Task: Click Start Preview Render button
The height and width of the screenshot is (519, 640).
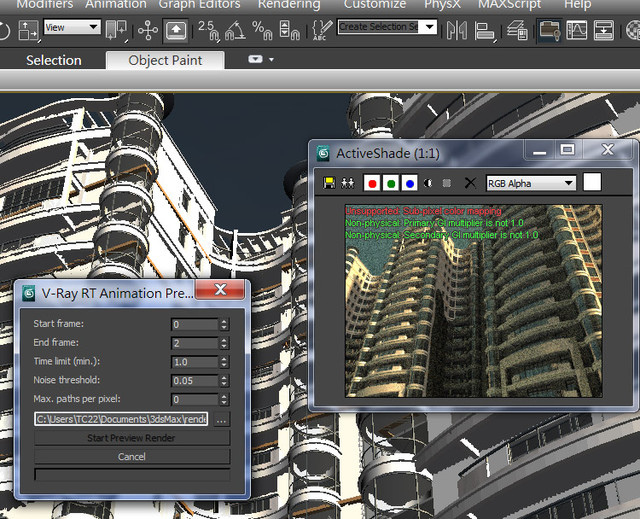Action: point(132,438)
